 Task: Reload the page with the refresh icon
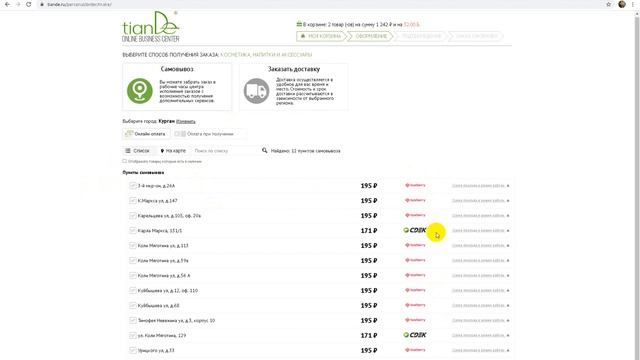(x=29, y=4)
